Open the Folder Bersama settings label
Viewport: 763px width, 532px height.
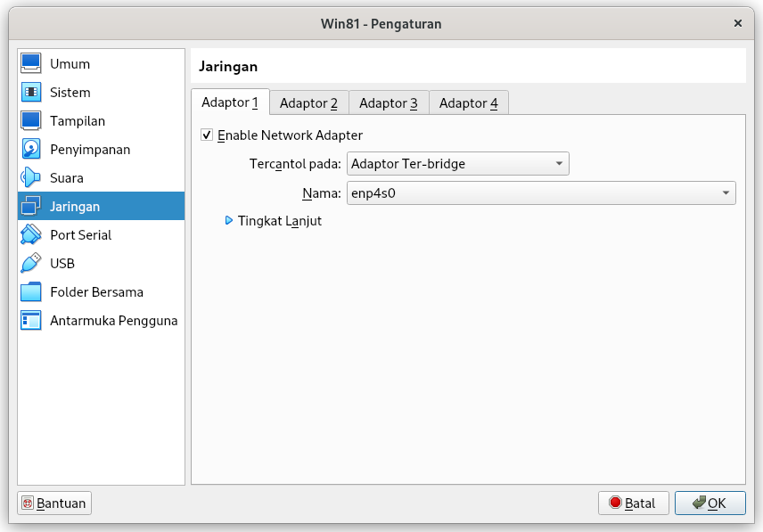point(97,292)
